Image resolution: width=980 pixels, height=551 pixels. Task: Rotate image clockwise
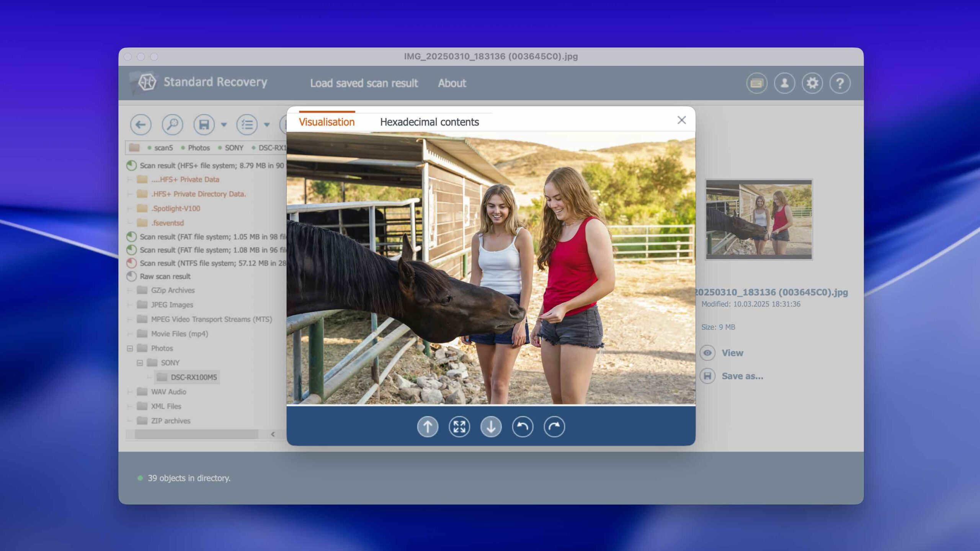(x=554, y=426)
